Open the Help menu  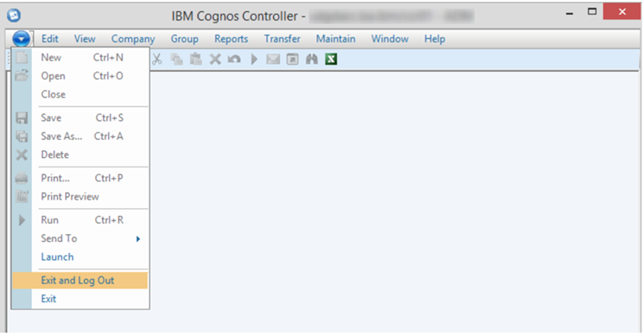click(x=435, y=39)
